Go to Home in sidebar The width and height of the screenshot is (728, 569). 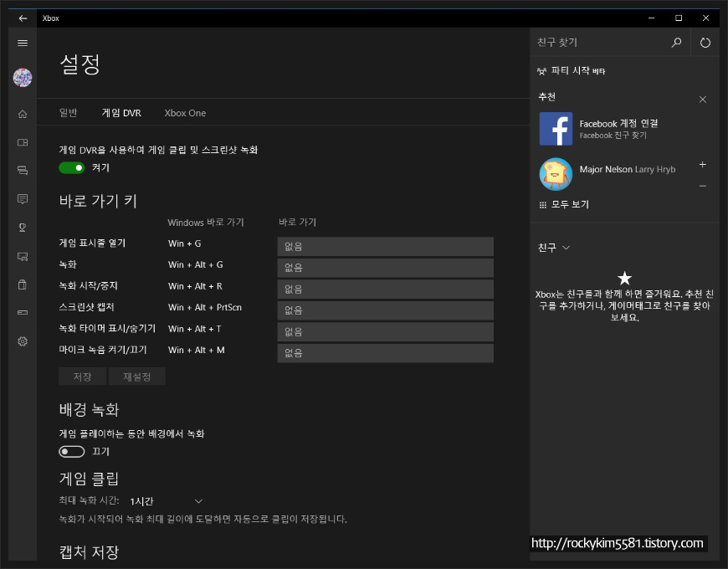(x=23, y=114)
